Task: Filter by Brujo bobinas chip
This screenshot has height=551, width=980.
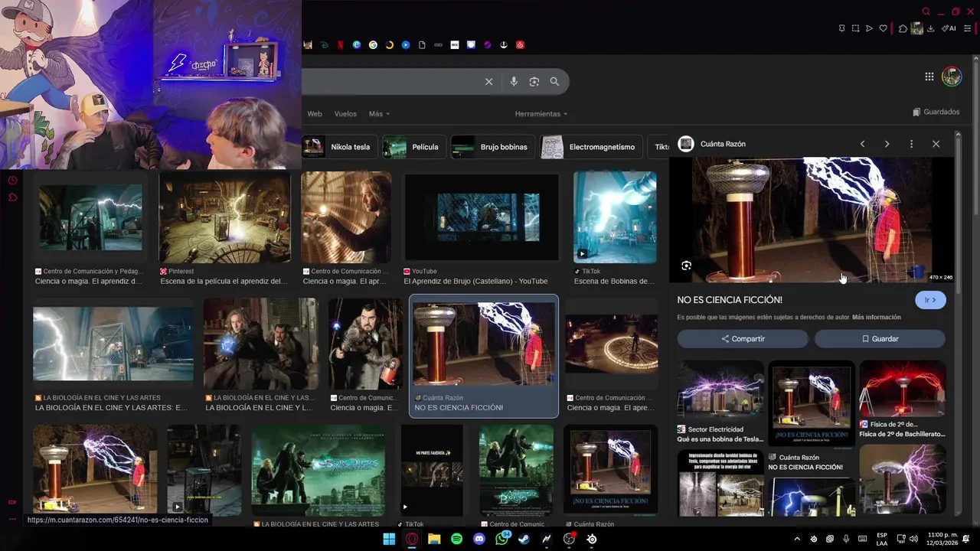Action: point(493,147)
